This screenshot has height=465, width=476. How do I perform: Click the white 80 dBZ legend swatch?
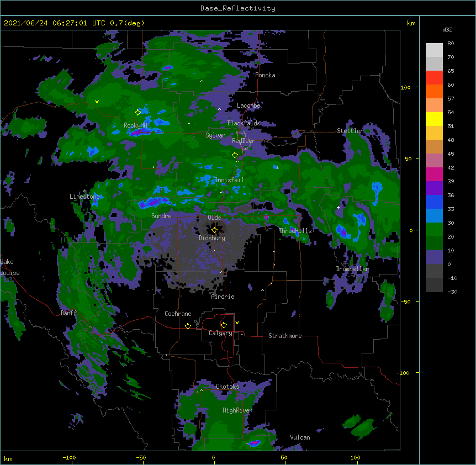(x=434, y=50)
